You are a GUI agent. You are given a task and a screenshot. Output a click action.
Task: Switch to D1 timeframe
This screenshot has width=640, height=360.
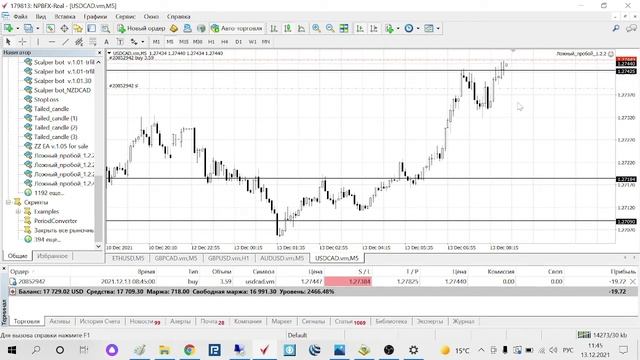coord(238,42)
